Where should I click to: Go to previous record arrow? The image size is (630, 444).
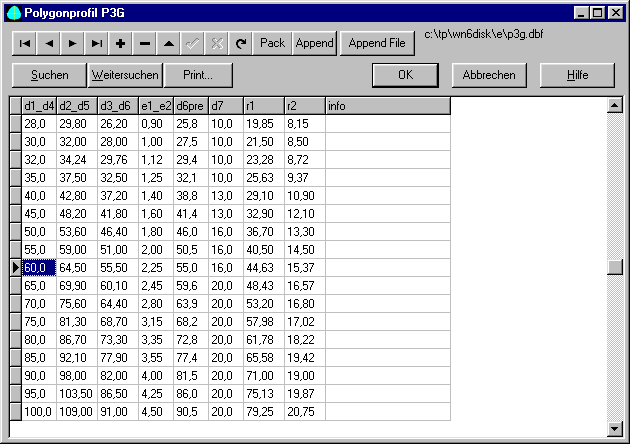click(48, 44)
